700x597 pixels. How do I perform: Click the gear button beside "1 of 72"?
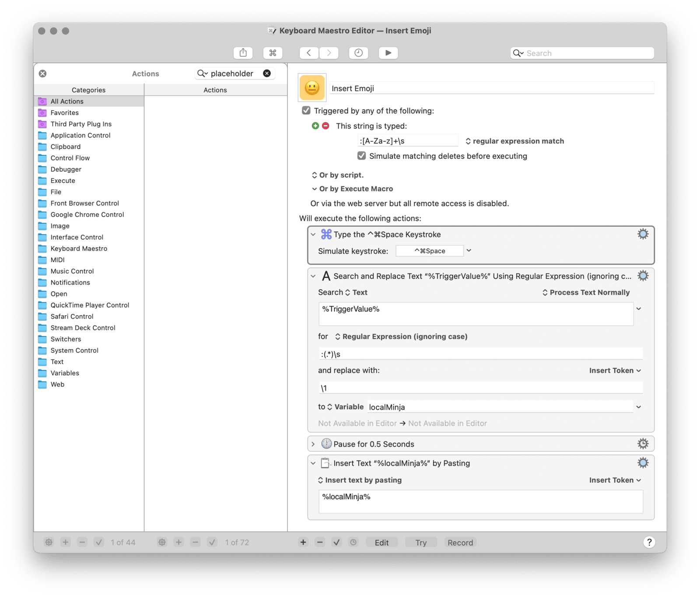pos(162,542)
